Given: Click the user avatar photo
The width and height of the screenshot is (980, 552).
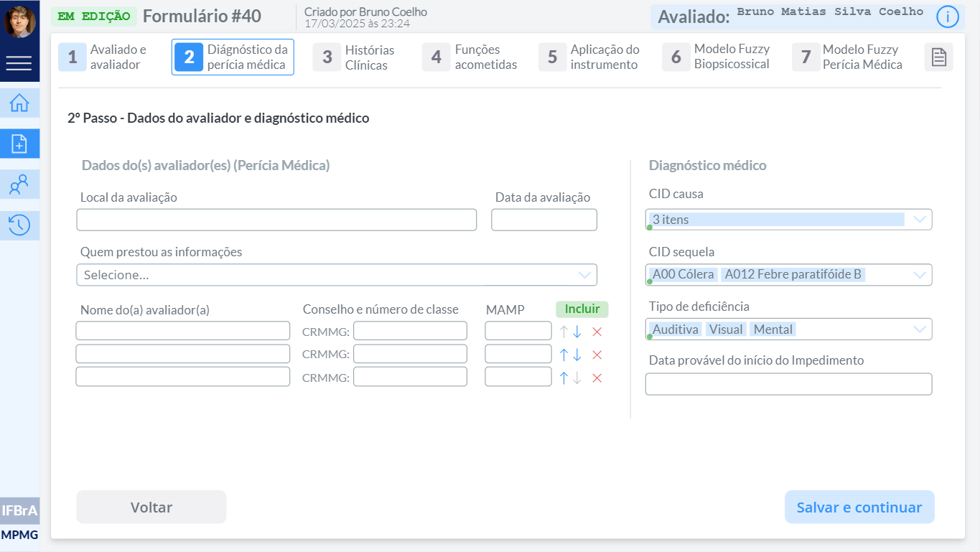Looking at the screenshot, I should [19, 22].
